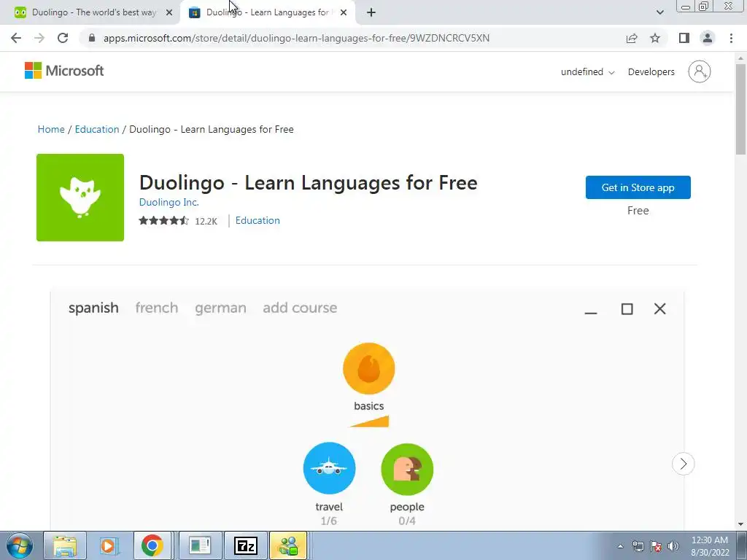Viewport: 747px width, 560px height.
Task: Reload the Microsoft Store page
Action: point(63,38)
